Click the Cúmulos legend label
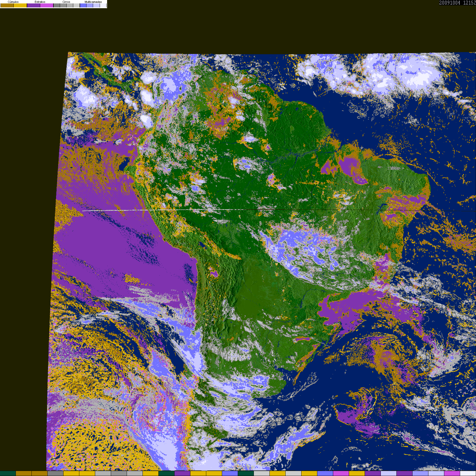The width and height of the screenshot is (476, 476). pyautogui.click(x=13, y=2)
